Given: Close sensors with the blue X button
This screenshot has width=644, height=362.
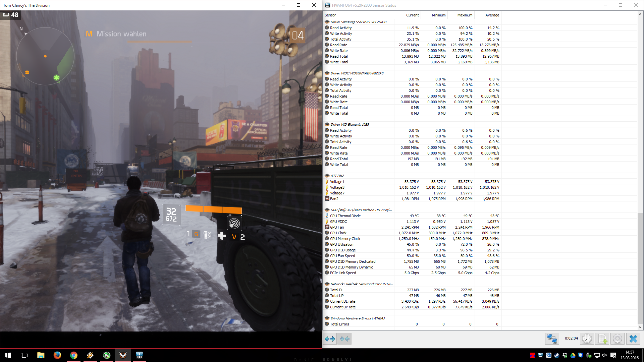Looking at the screenshot, I should [633, 339].
